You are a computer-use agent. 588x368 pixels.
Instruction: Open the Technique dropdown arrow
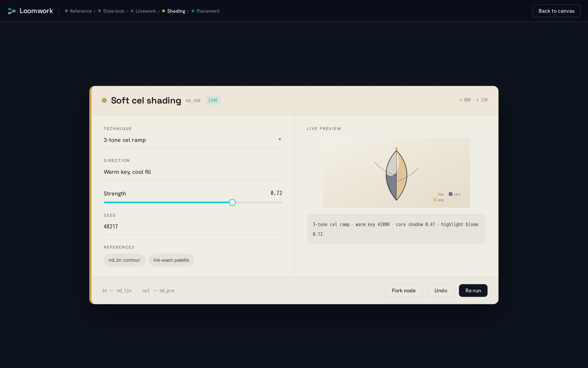pyautogui.click(x=280, y=139)
